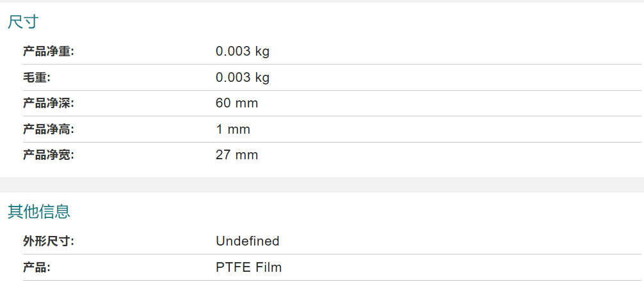Select the 产品净重 label
The height and width of the screenshot is (282, 644).
pyautogui.click(x=49, y=52)
